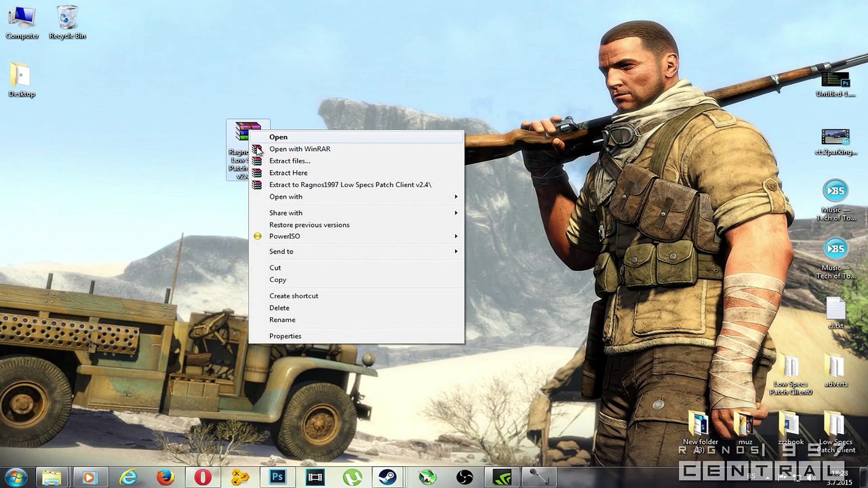Choose Cut in the context menu
Image resolution: width=868 pixels, height=488 pixels.
point(357,268)
